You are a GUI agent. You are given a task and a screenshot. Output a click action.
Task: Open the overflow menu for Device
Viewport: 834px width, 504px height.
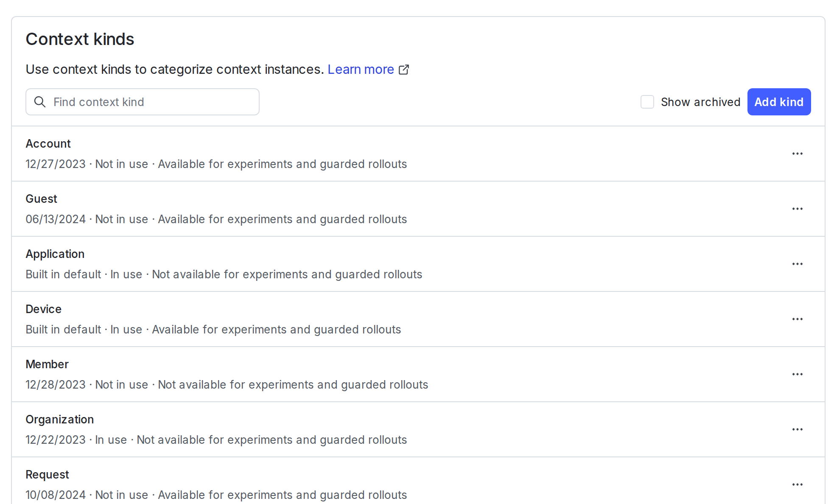[x=798, y=319]
